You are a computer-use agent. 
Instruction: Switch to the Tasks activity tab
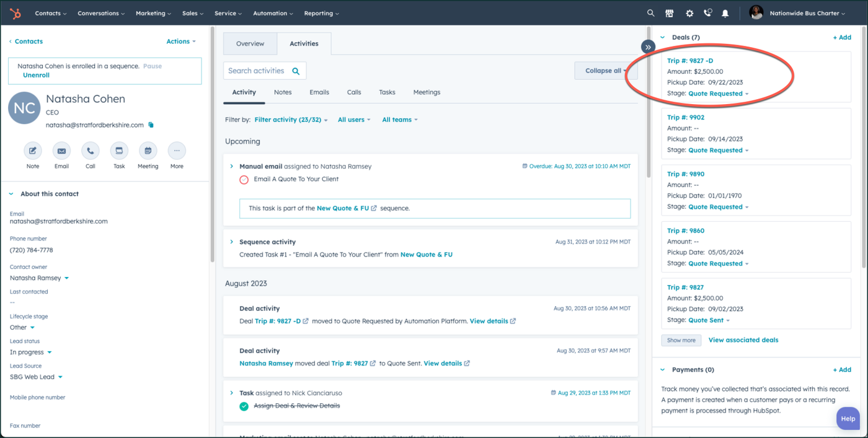tap(387, 92)
